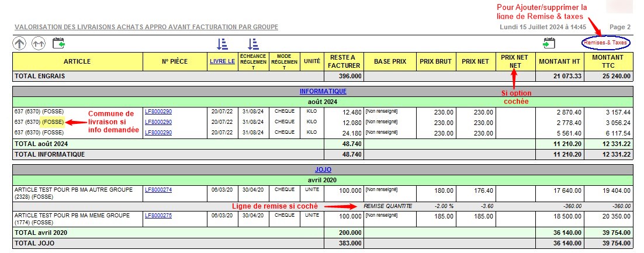Select the MONTANT TTC column header
644x253 pixels.
point(607,61)
